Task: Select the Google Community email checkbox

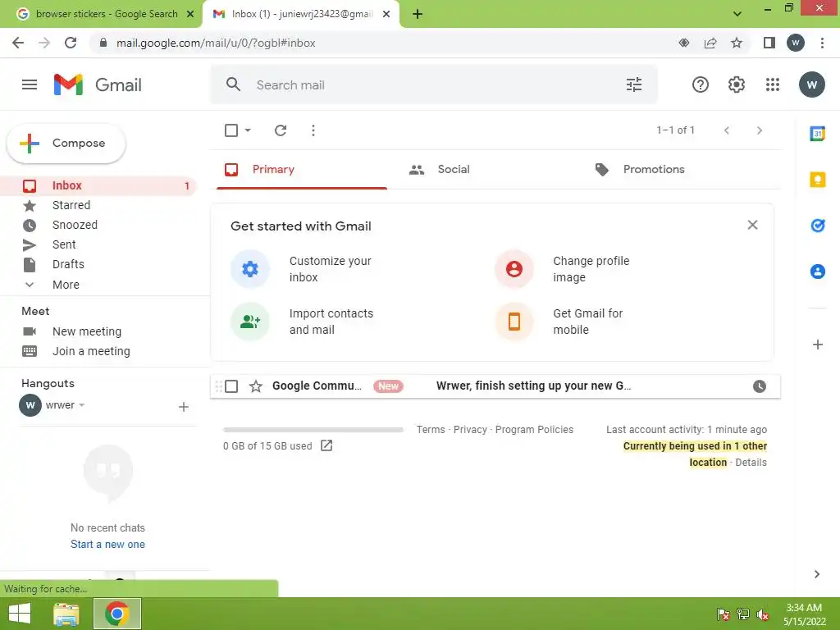Action: 231,386
